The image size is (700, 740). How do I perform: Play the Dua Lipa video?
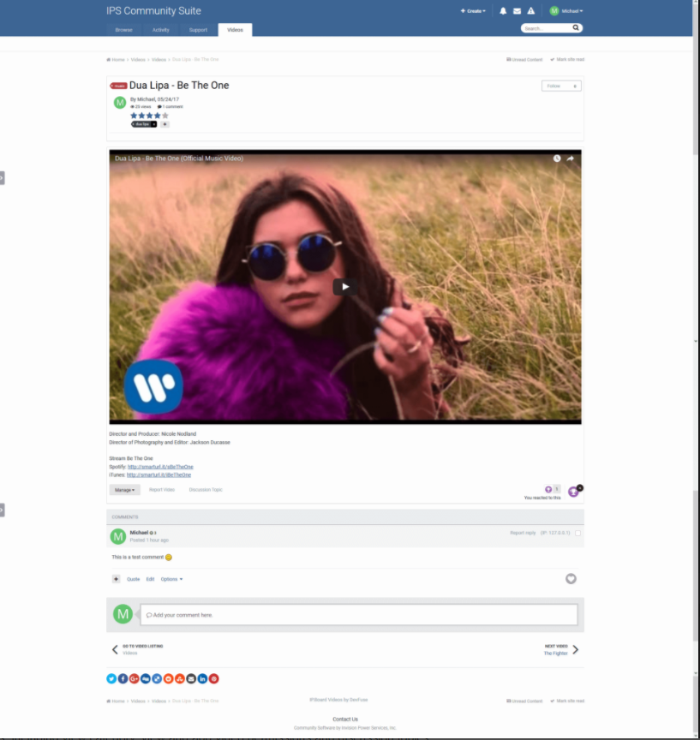(x=344, y=287)
